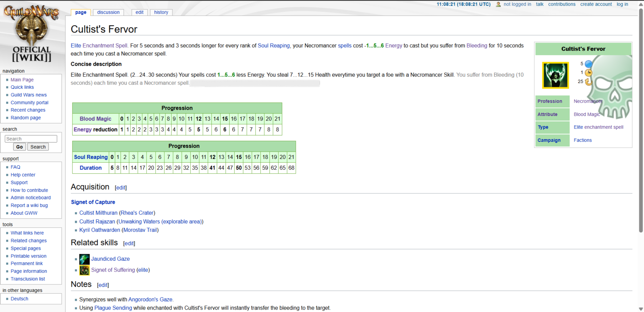Open Jaundiced Gaze skill link
The width and height of the screenshot is (644, 312).
pos(110,259)
